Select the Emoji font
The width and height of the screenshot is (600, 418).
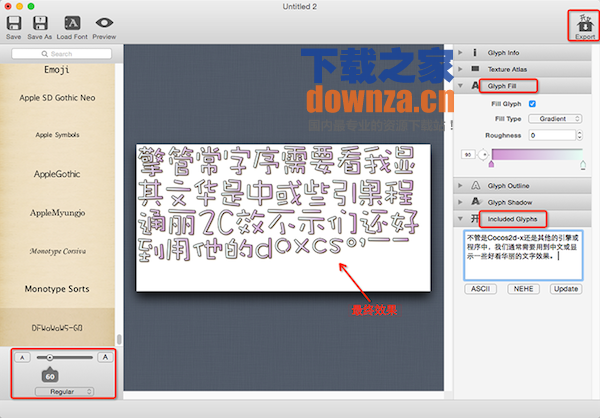(57, 69)
